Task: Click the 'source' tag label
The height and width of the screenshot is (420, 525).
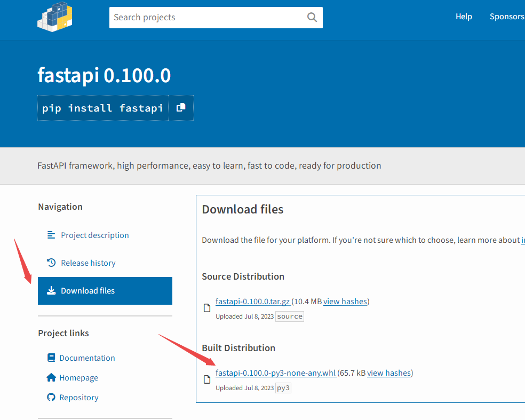Action: coord(290,316)
